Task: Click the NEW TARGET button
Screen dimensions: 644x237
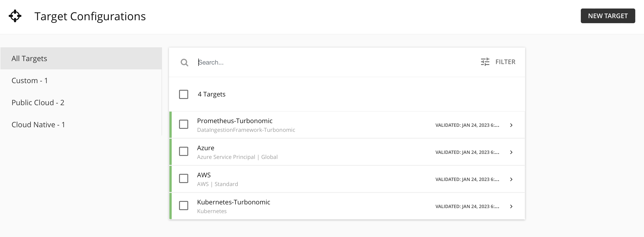Action: (607, 16)
